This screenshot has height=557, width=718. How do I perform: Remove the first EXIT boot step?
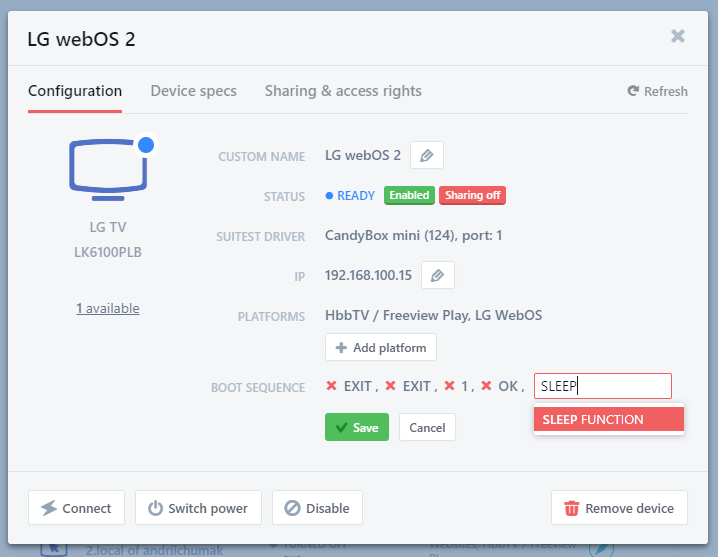(x=331, y=386)
